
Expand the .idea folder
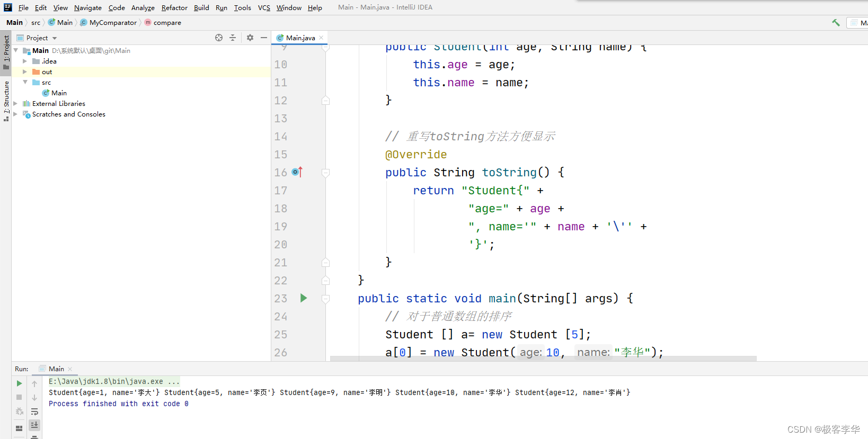(25, 61)
